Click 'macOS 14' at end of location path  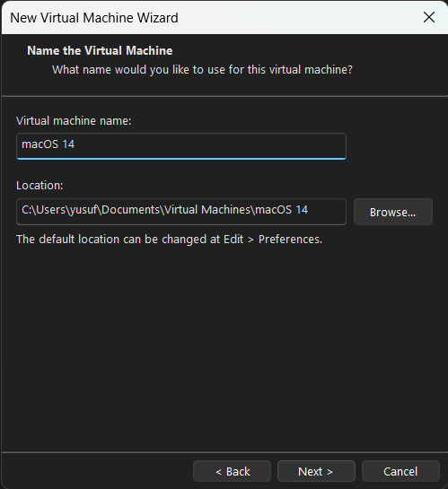point(281,210)
